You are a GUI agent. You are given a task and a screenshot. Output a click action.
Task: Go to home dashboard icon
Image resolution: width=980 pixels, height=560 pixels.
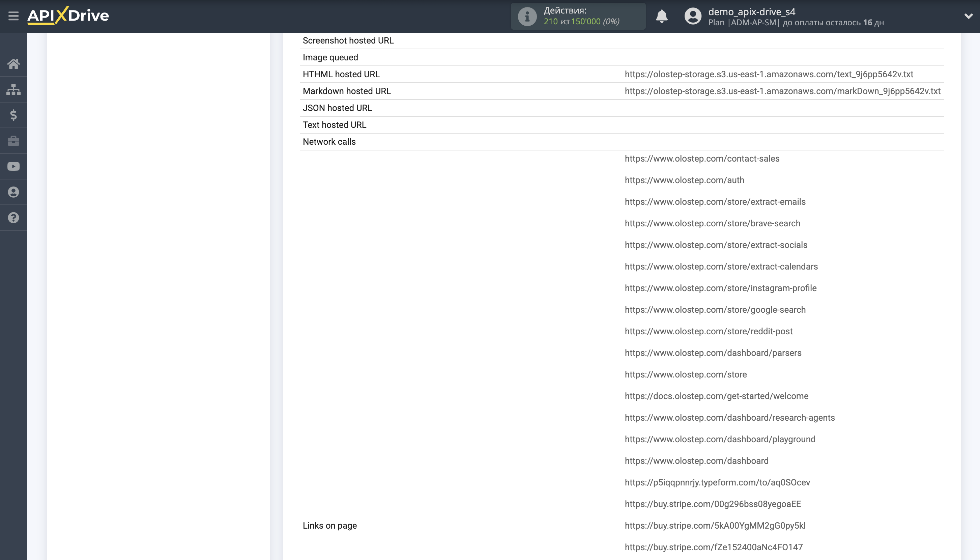pyautogui.click(x=13, y=64)
